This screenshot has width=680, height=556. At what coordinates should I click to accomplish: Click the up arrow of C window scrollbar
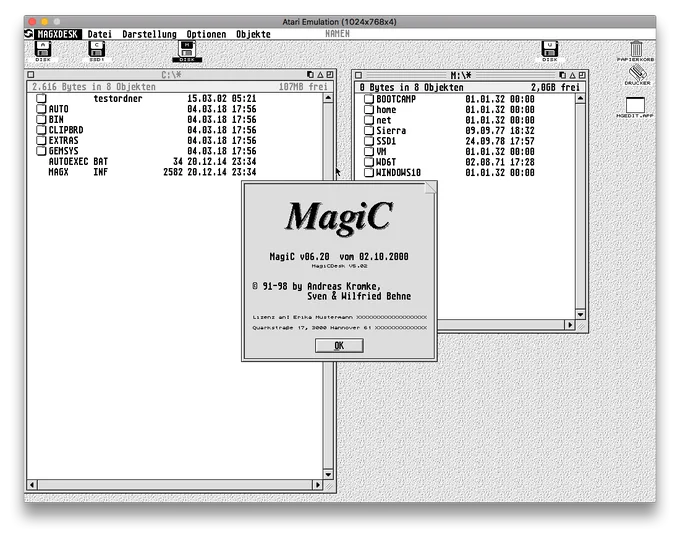click(x=328, y=98)
